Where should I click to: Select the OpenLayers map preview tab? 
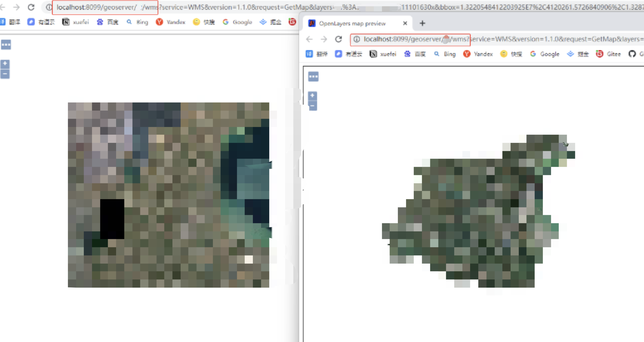357,23
